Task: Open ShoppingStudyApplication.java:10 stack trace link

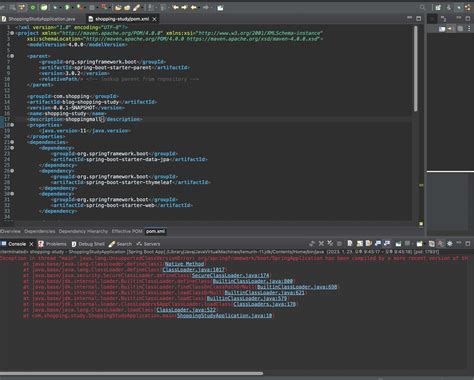Action: point(224,315)
